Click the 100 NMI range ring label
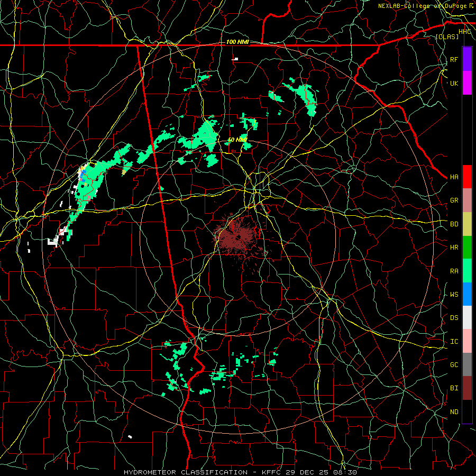 (237, 42)
